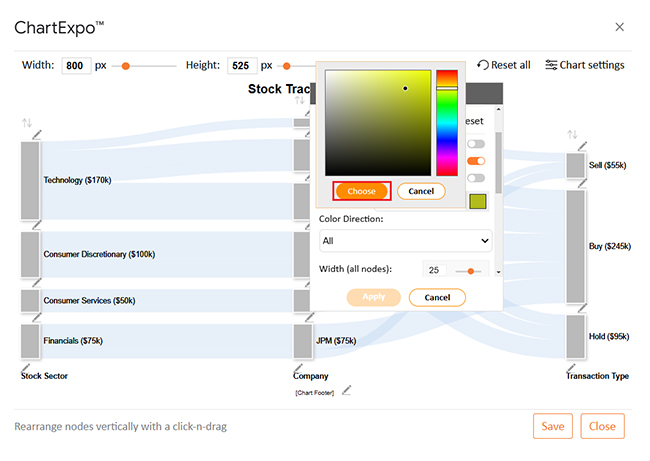Screen dimensions: 650x461
Task: Click the Stock Sector axis label
Action: click(x=44, y=376)
